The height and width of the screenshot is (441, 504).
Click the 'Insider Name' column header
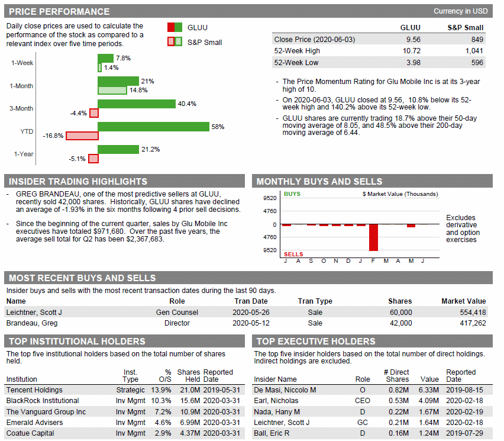click(x=275, y=379)
